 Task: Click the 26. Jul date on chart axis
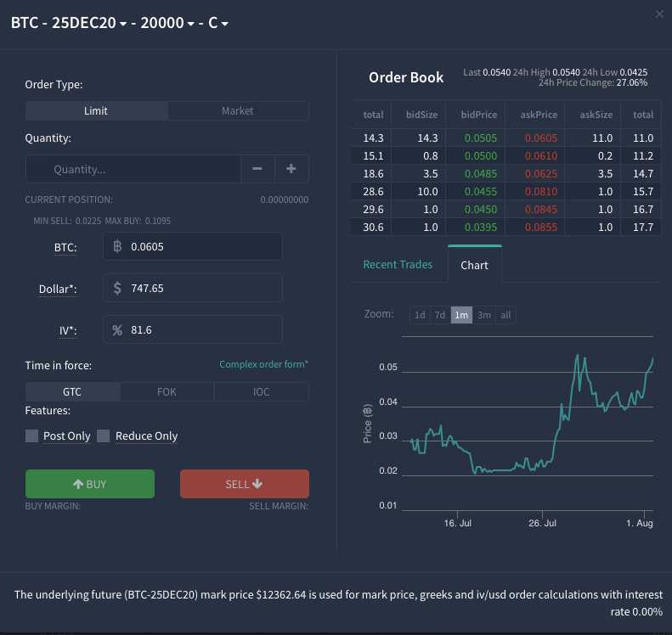tap(542, 523)
